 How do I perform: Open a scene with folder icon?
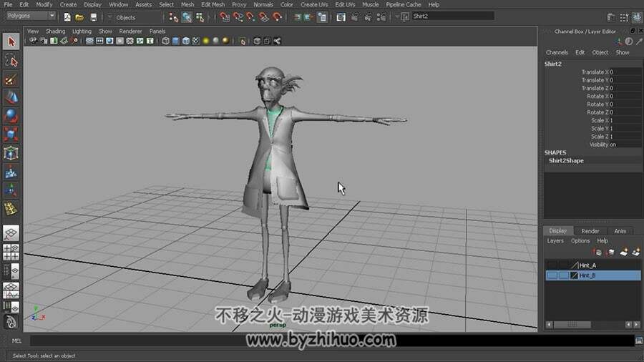(x=79, y=17)
